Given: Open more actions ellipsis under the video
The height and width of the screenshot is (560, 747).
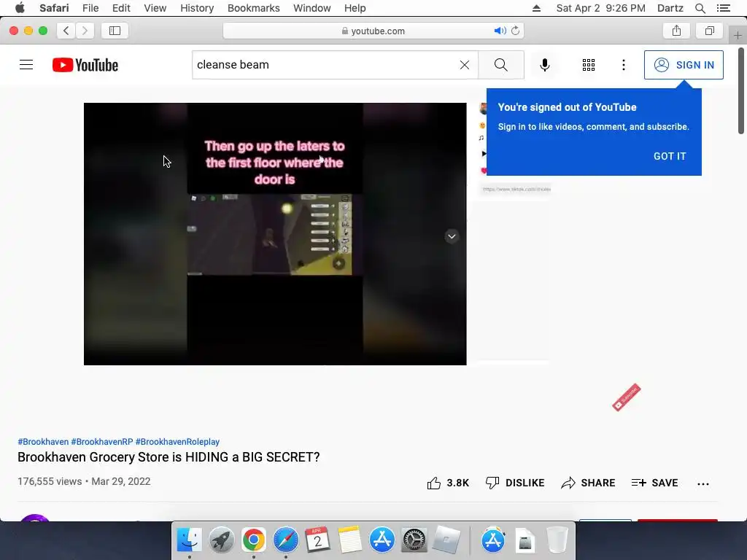Looking at the screenshot, I should (703, 484).
